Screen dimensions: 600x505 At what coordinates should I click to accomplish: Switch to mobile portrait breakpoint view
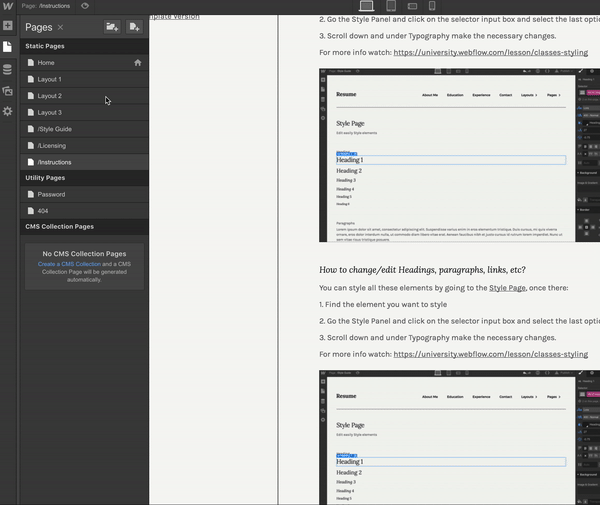(432, 6)
